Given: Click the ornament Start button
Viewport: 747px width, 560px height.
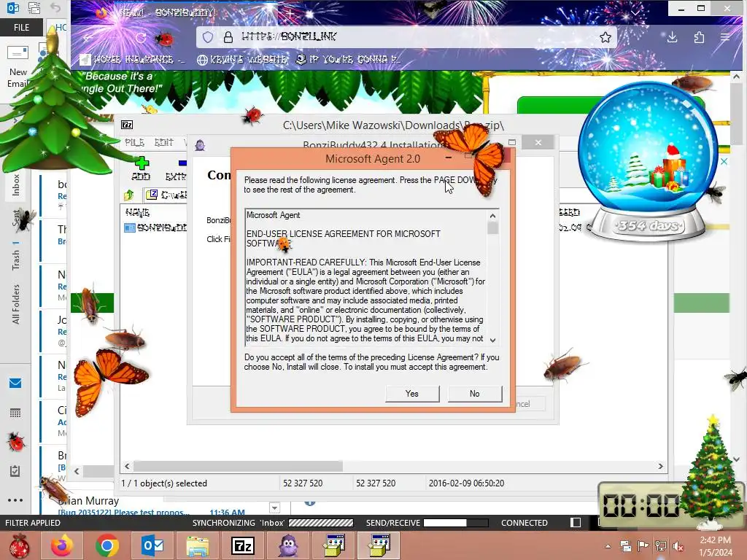Looking at the screenshot, I should pos(20,545).
